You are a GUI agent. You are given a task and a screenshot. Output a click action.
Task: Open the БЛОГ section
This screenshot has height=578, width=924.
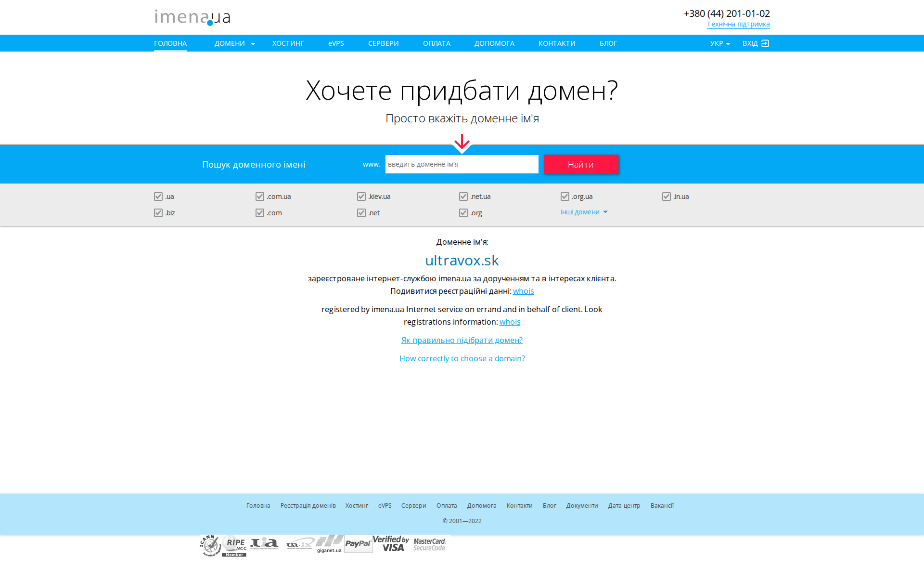608,43
